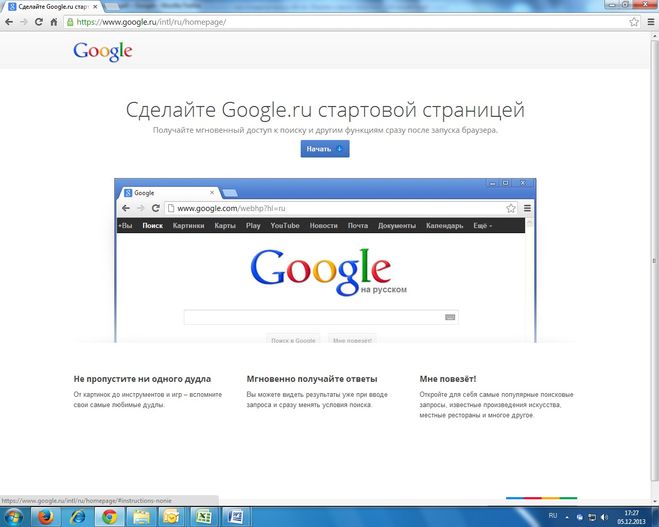This screenshot has width=659, height=527.
Task: Click the Мгновенно получайте ответы heading
Action: click(x=312, y=379)
